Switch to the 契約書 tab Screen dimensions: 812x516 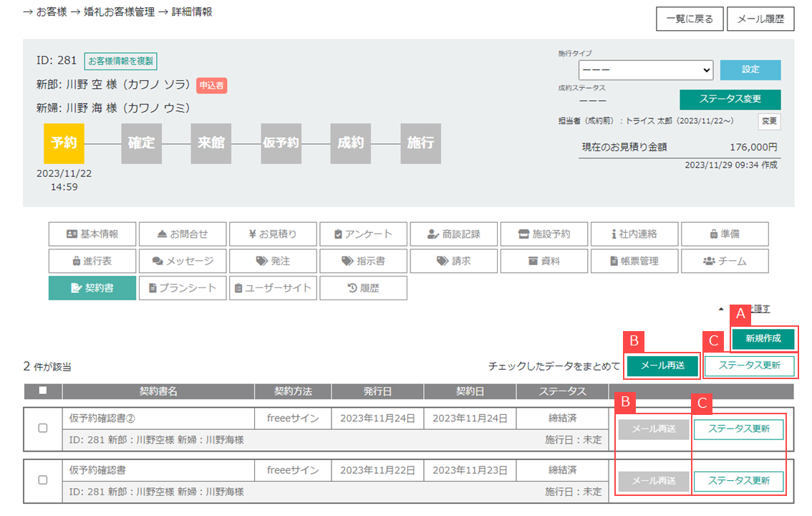(91, 287)
